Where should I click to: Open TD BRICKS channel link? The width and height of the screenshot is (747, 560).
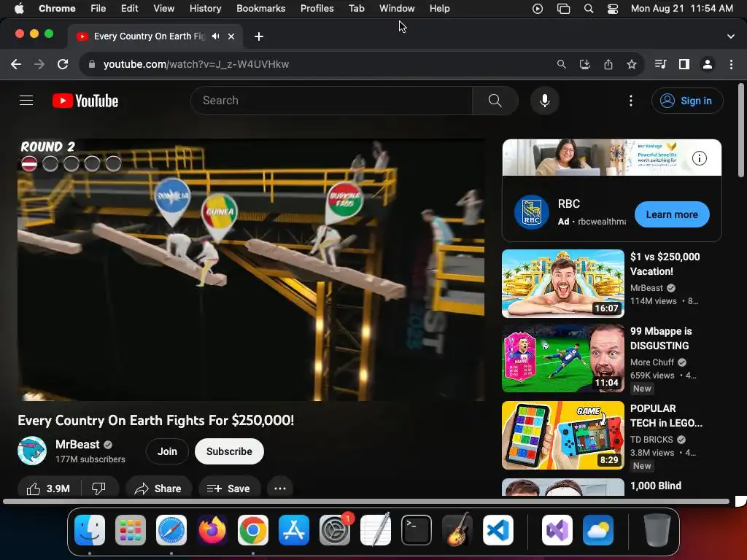pos(651,440)
